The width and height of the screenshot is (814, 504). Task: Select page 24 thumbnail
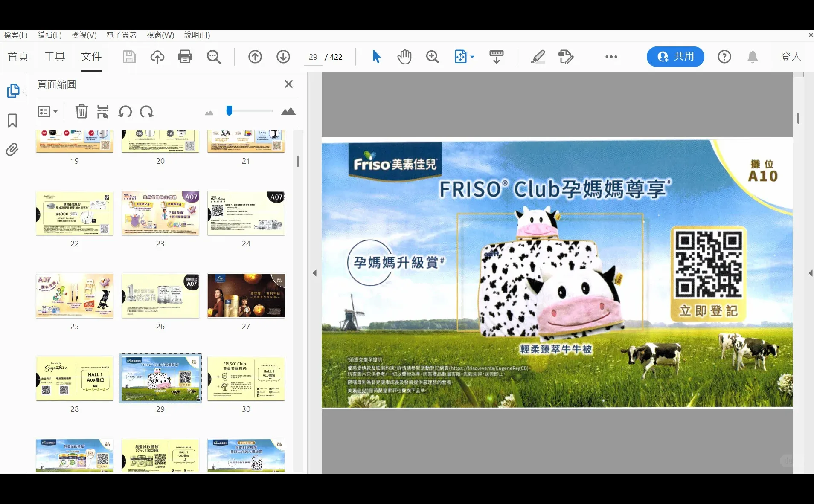(x=246, y=213)
